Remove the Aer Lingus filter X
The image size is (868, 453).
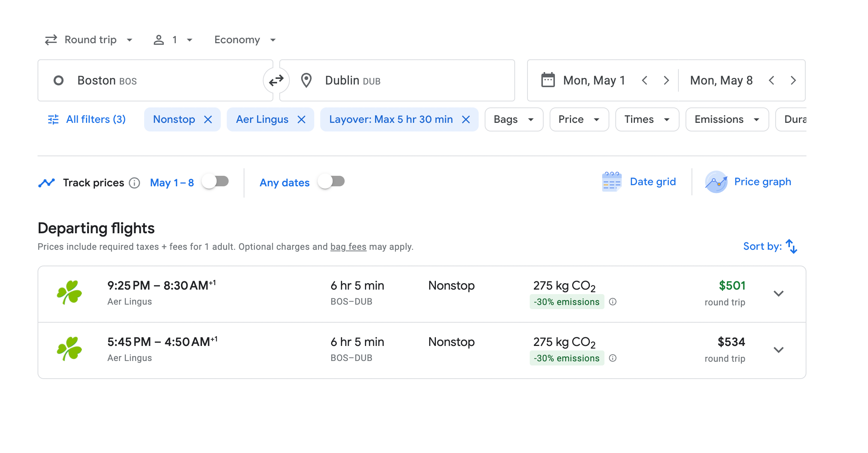pos(301,119)
